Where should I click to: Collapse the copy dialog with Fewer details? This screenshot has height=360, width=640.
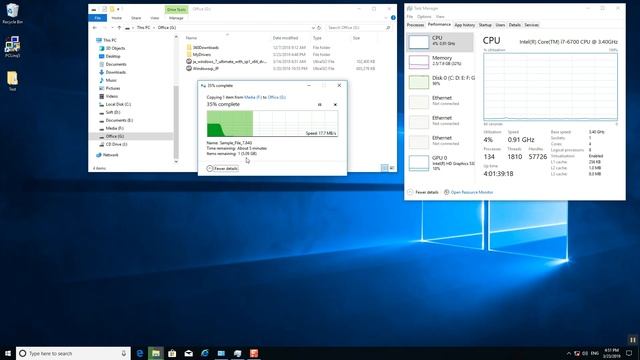click(x=222, y=168)
